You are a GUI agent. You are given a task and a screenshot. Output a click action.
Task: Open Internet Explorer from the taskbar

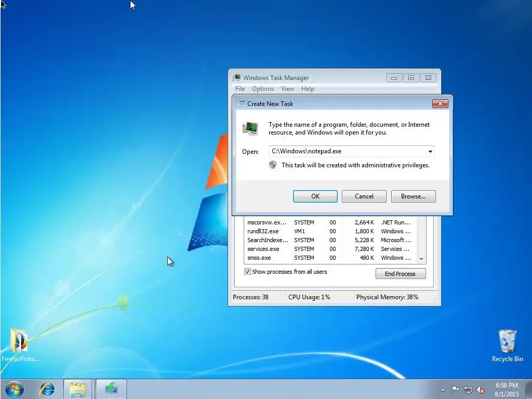click(x=47, y=389)
